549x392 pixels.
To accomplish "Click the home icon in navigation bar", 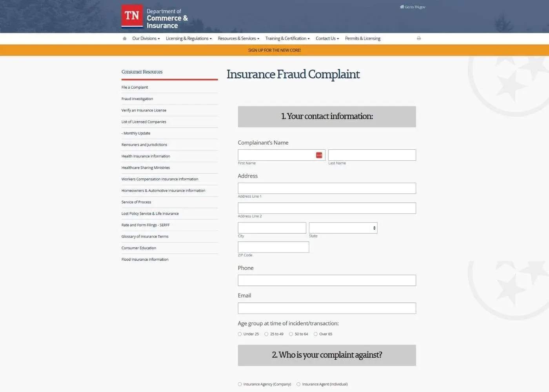I will point(125,38).
